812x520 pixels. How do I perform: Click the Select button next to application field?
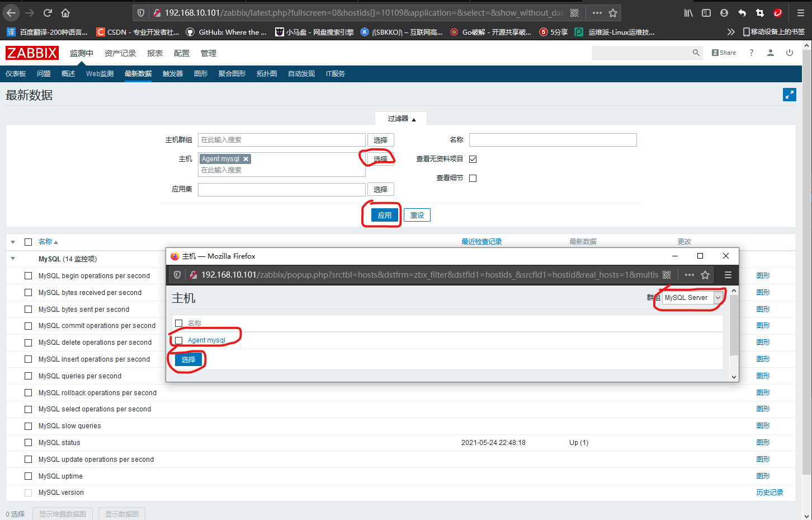coord(381,189)
